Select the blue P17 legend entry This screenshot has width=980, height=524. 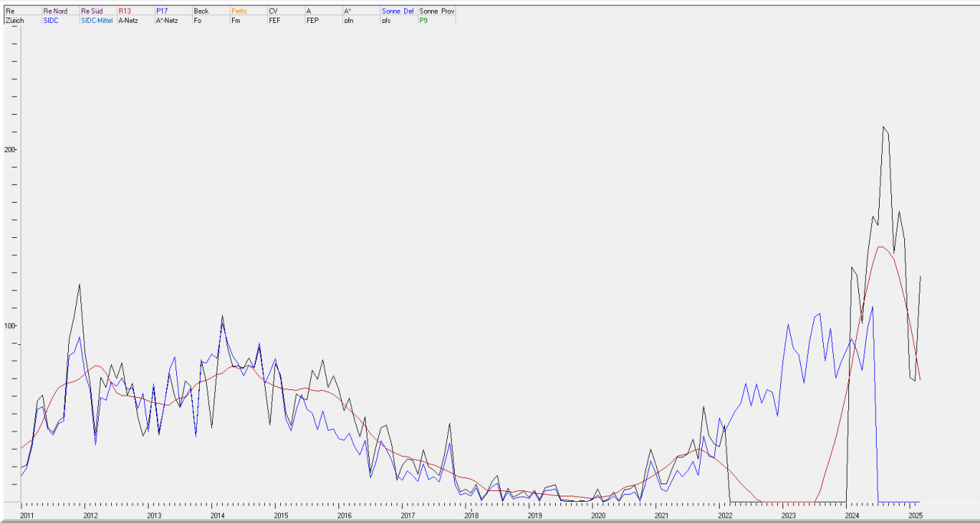tap(162, 11)
